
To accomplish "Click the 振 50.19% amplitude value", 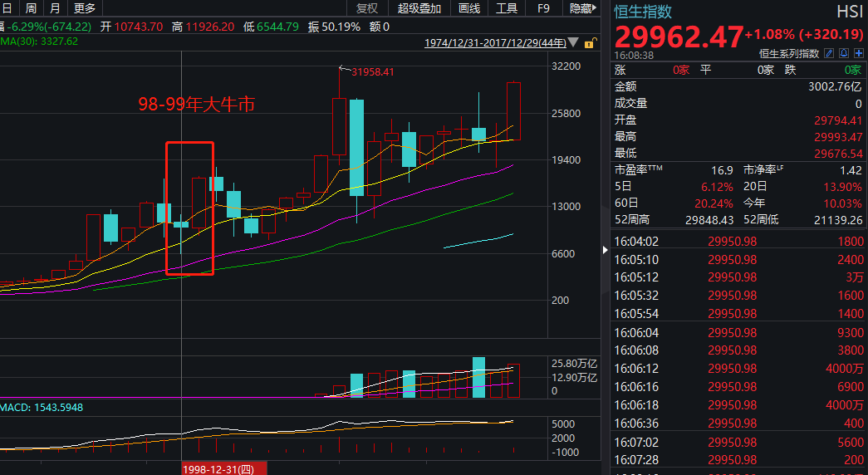I will (x=334, y=27).
